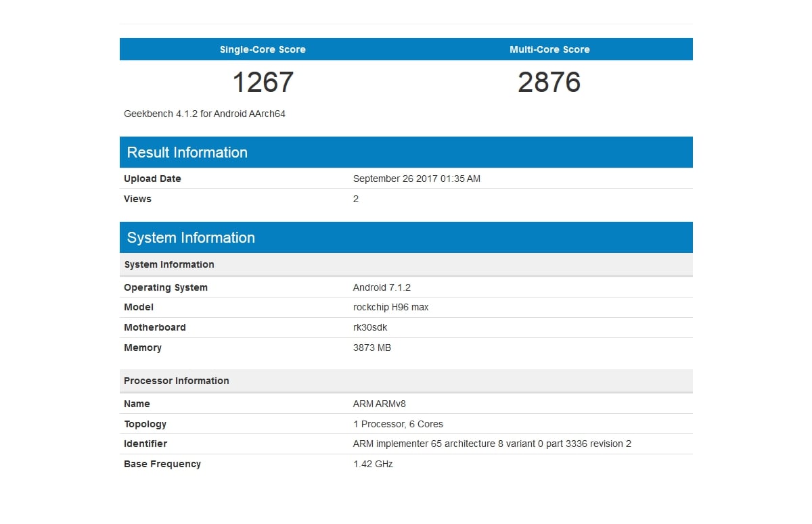The width and height of the screenshot is (812, 524).
Task: Select the Memory value 3873 MB
Action: click(x=374, y=348)
